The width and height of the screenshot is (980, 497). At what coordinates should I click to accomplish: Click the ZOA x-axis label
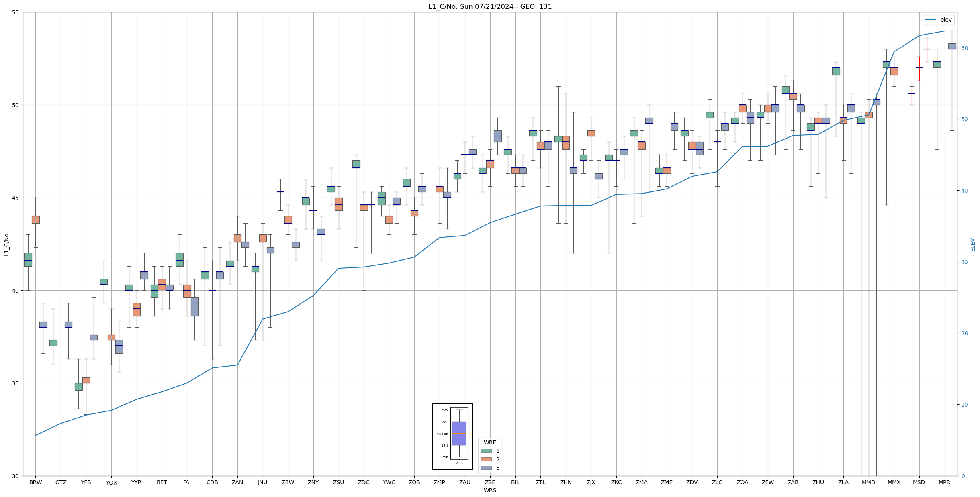743,482
